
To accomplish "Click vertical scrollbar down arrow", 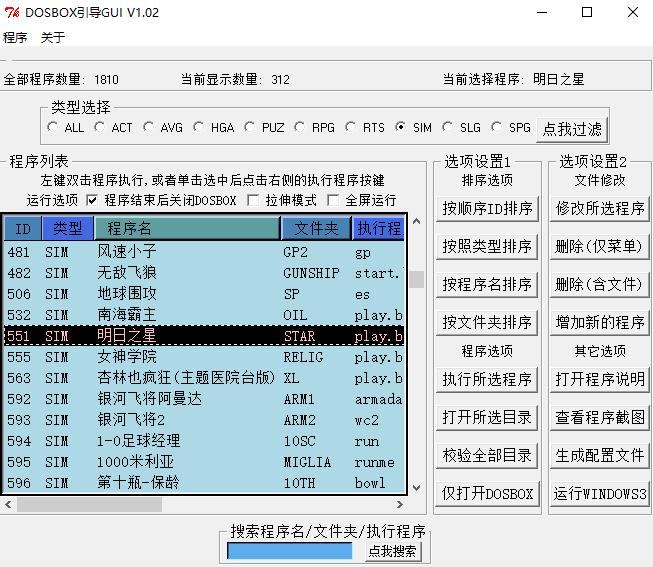I will (416, 487).
